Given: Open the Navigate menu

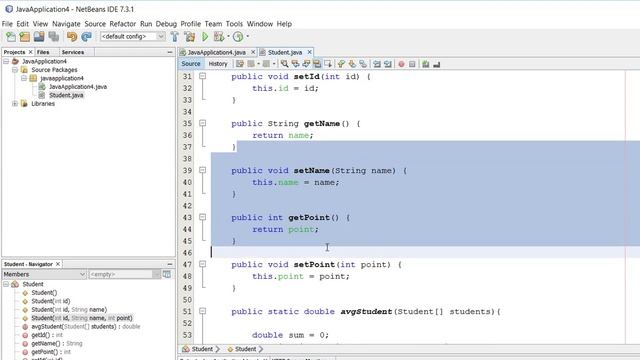Looking at the screenshot, I should (x=66, y=24).
